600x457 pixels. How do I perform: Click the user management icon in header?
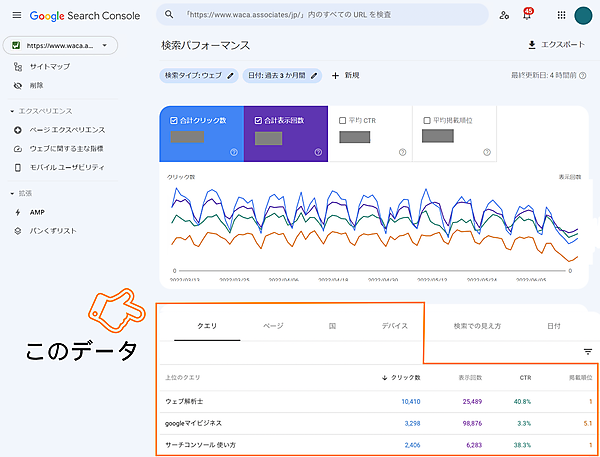coord(503,16)
